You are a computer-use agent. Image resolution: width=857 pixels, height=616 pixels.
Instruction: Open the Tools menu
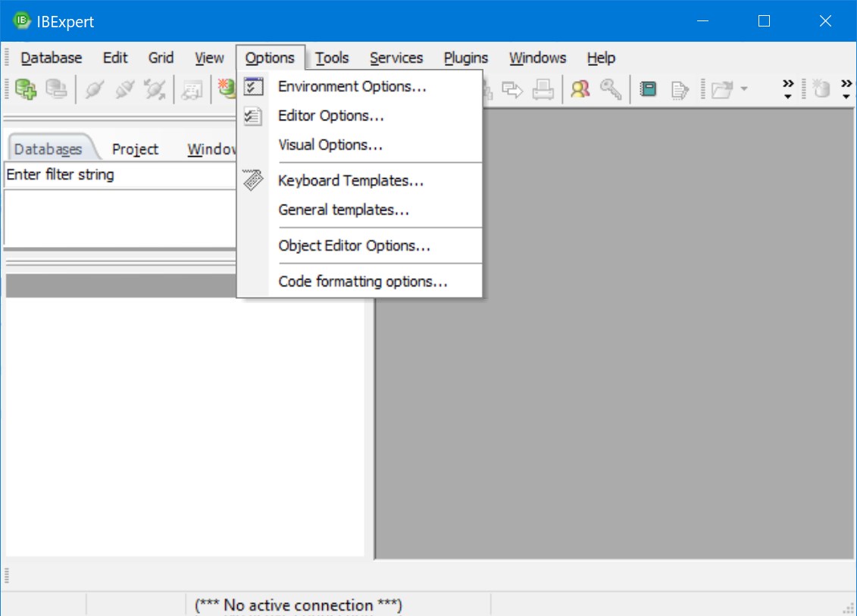[x=332, y=58]
